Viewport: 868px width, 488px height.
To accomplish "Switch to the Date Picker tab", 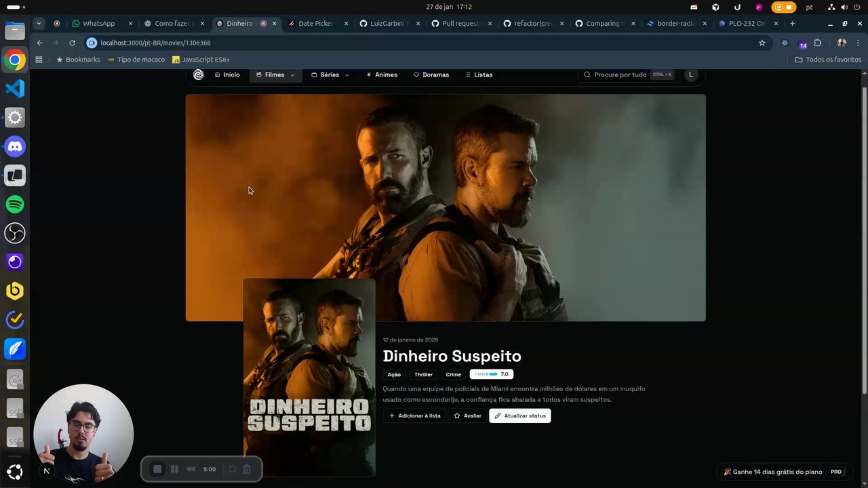I will tap(317, 23).
